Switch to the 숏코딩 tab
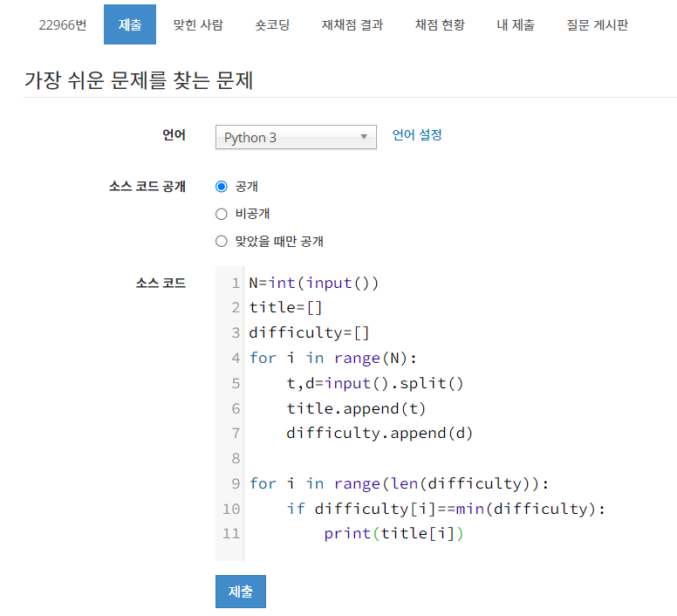Image resolution: width=677 pixels, height=616 pixels. click(272, 24)
